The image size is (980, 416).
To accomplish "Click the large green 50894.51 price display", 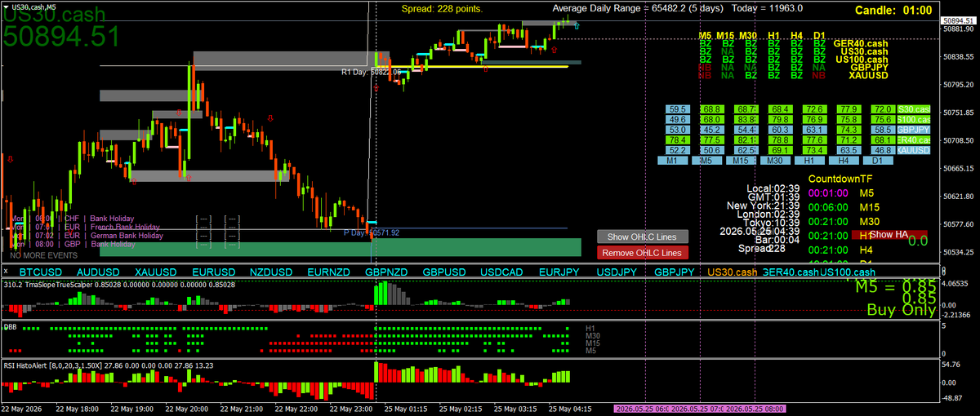I will click(62, 36).
